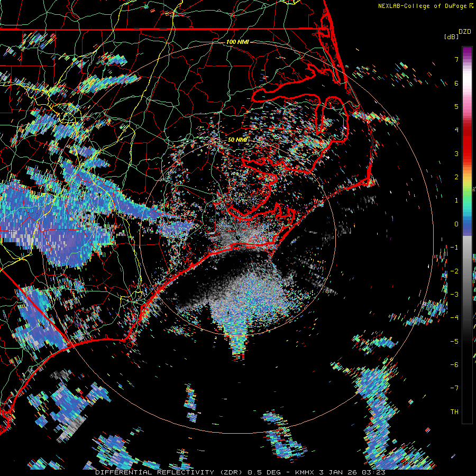The width and height of the screenshot is (476, 476).
Task: Click the 100 NMI range ring label
Action: [x=237, y=42]
